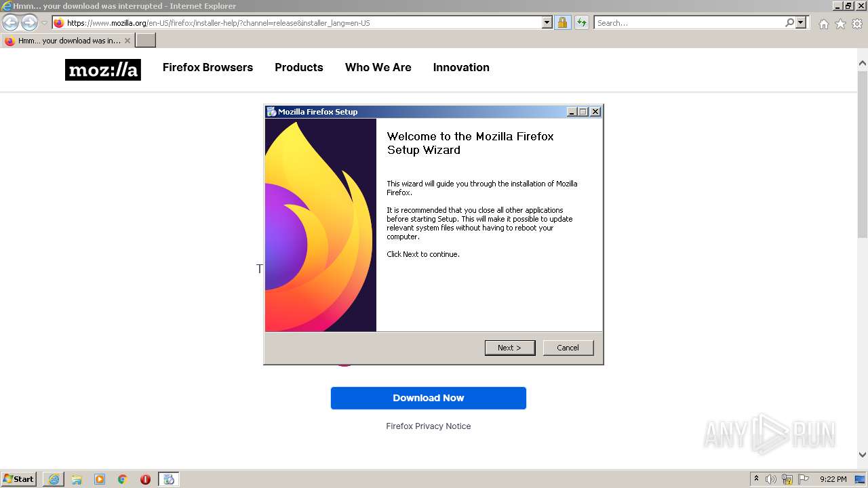Click the page scrollbar down arrow
The width and height of the screenshot is (868, 488).
863,455
